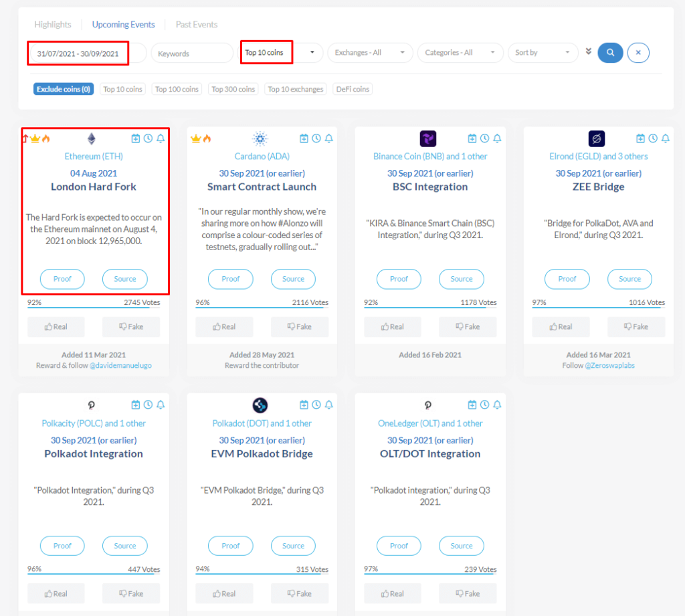This screenshot has width=685, height=616.
Task: Switch to the Highlights tab
Action: point(53,25)
